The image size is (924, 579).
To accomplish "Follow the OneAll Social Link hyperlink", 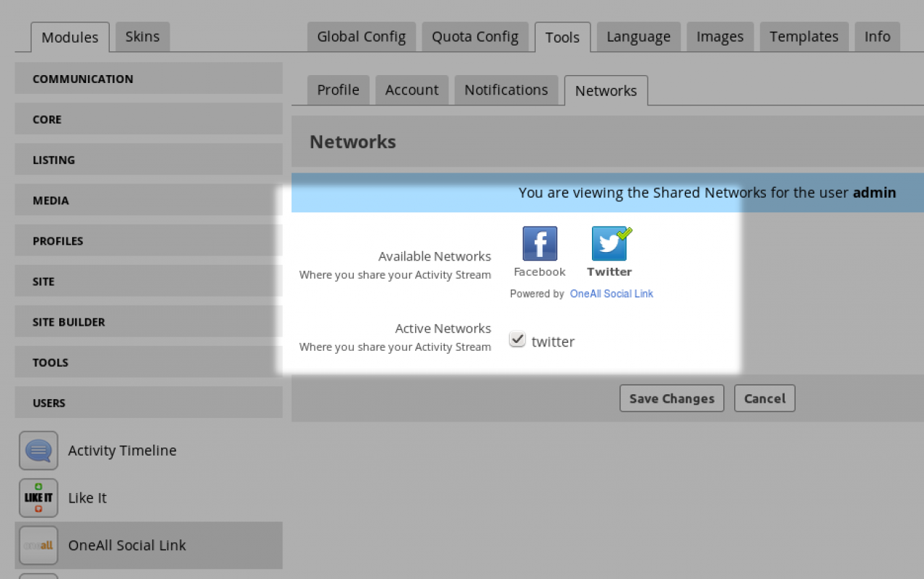I will 611,294.
